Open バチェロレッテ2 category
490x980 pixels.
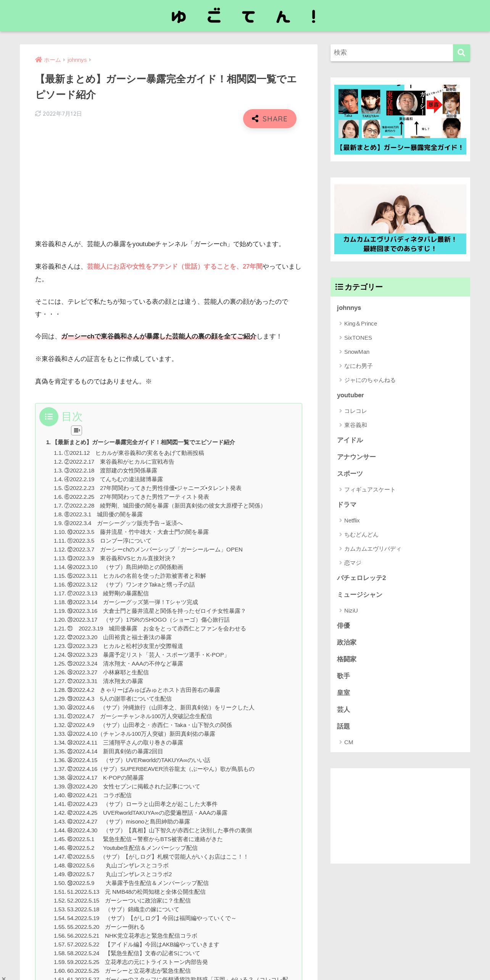pos(361,578)
